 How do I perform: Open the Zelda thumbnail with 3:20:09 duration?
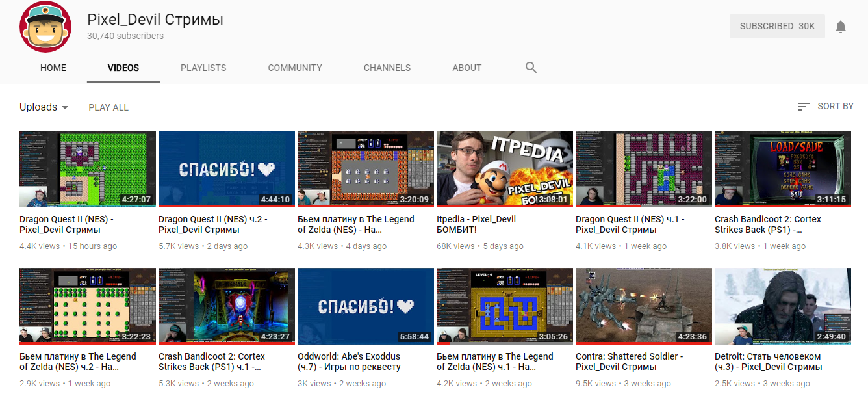[x=366, y=169]
